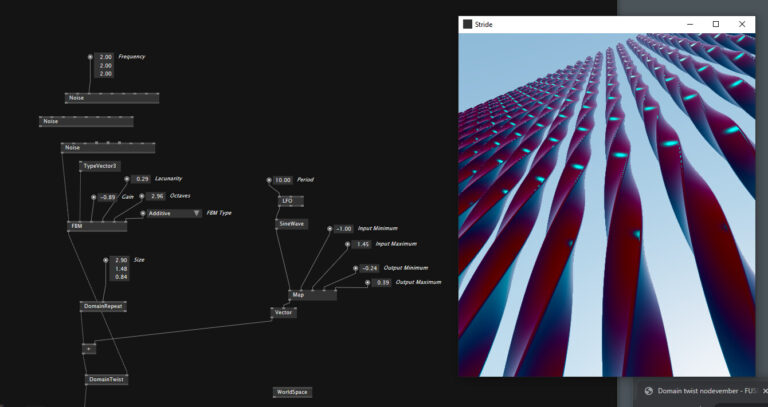Click the Period label text
The height and width of the screenshot is (407, 768).
305,180
